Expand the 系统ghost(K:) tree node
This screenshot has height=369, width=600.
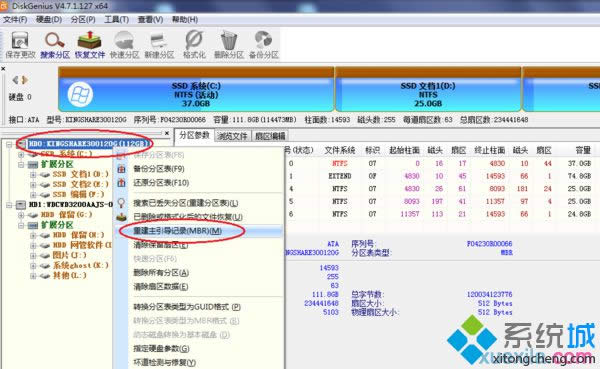(x=33, y=266)
